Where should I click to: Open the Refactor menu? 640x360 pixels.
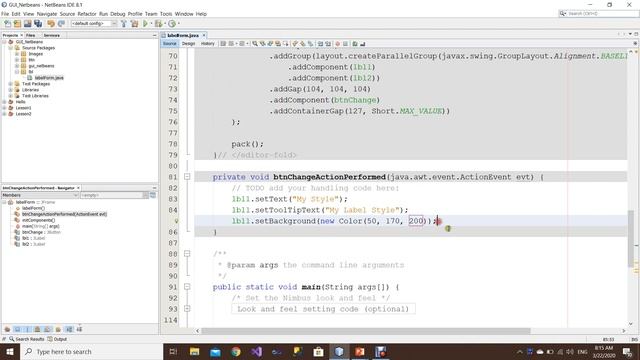point(87,13)
